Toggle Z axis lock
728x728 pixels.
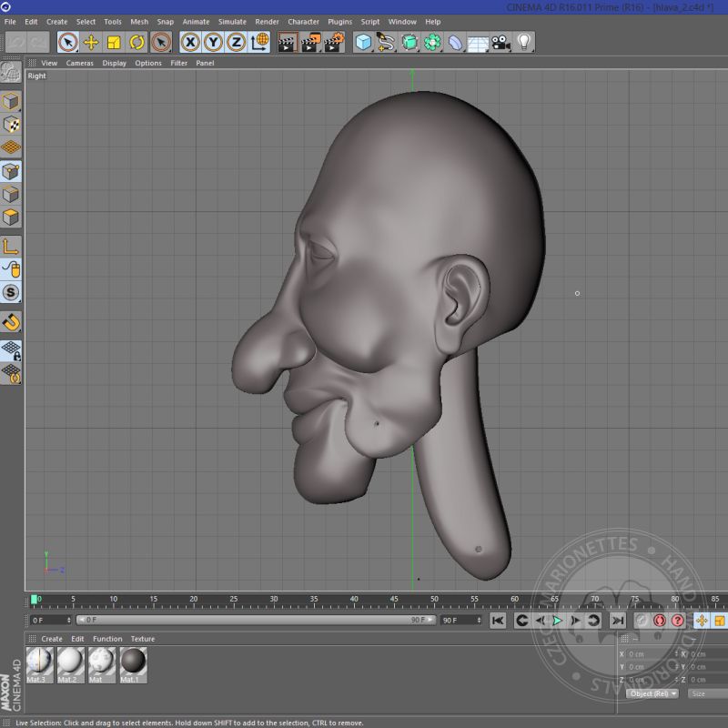tap(236, 42)
